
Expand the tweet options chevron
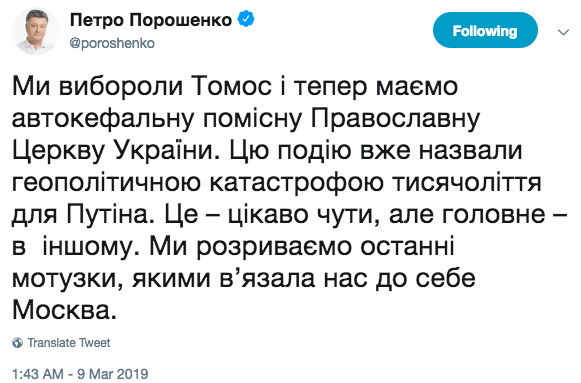point(563,33)
